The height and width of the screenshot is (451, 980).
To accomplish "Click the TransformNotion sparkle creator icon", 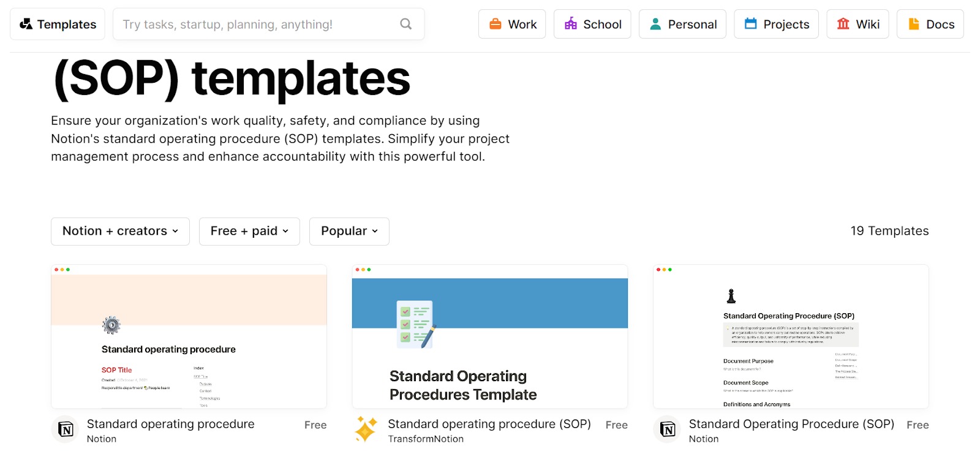I will pos(366,430).
